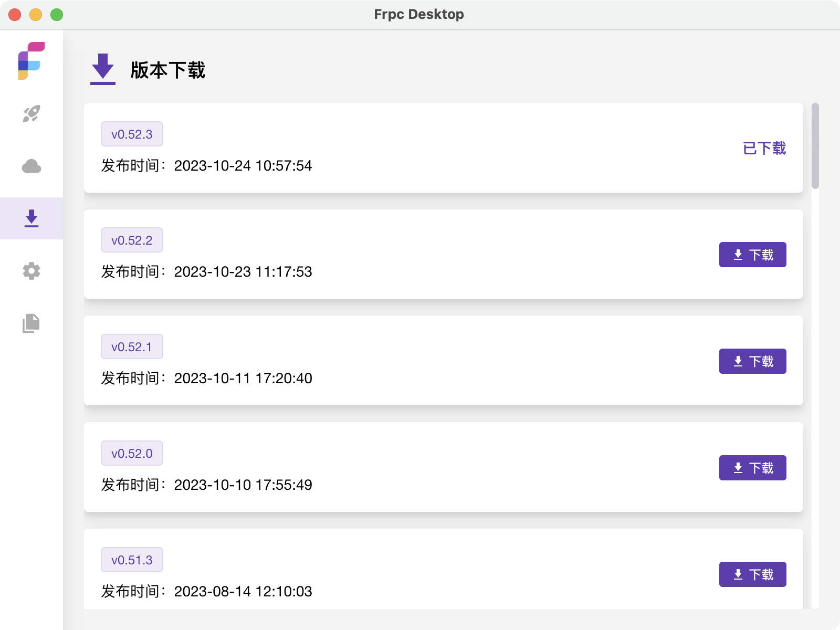Click the v0.52.1 version tag
Screen dimensions: 840x630
tap(132, 347)
